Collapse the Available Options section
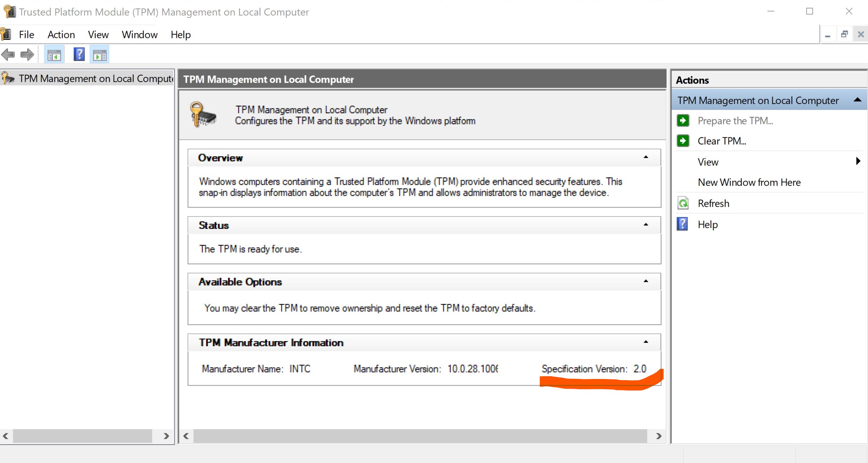The height and width of the screenshot is (463, 868). [646, 281]
